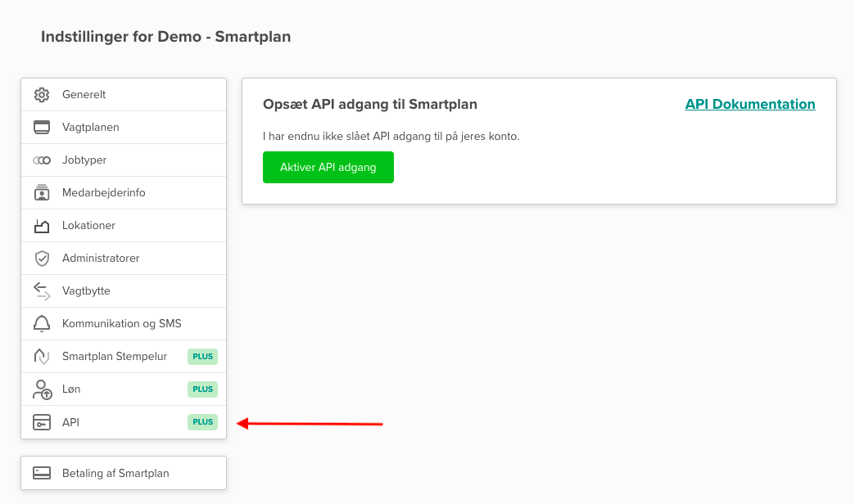The width and height of the screenshot is (855, 504).
Task: Click the Medarbejderinfo person icon
Action: [x=42, y=193]
